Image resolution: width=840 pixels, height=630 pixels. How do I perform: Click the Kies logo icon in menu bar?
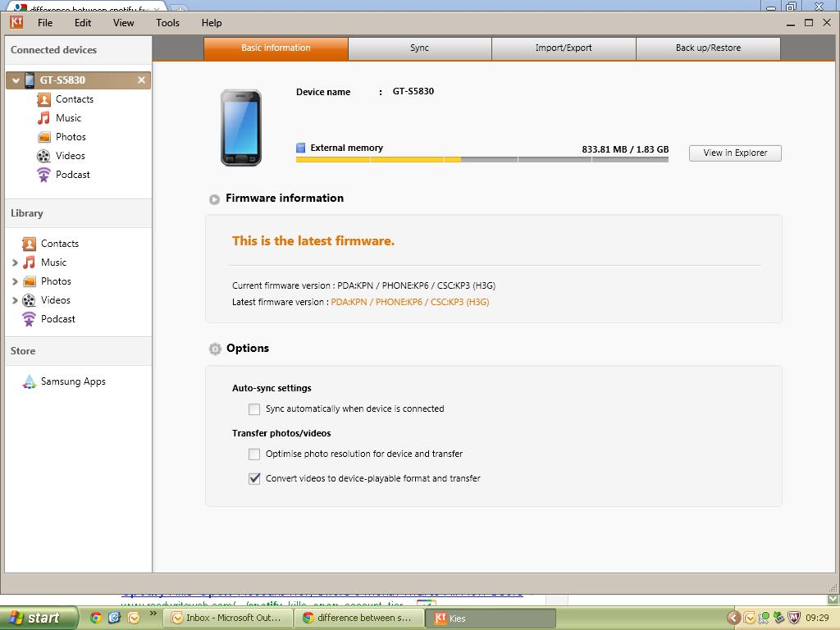click(x=16, y=22)
